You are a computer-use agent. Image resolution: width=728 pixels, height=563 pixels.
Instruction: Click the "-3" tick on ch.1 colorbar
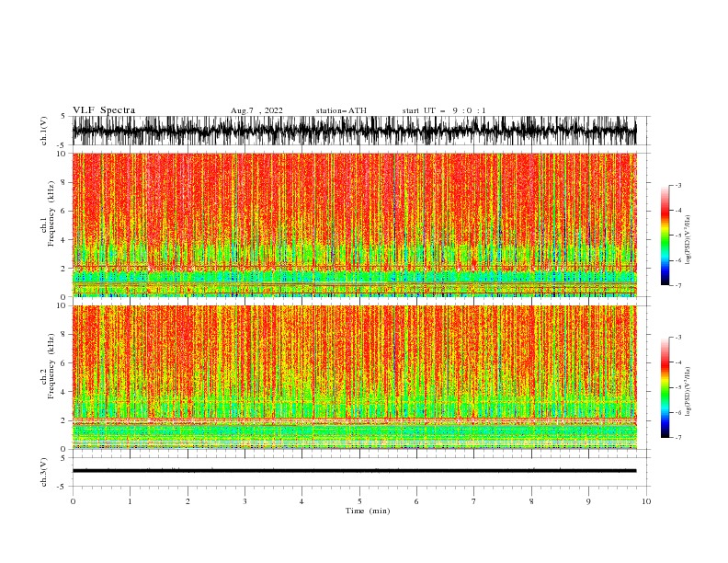coord(677,185)
